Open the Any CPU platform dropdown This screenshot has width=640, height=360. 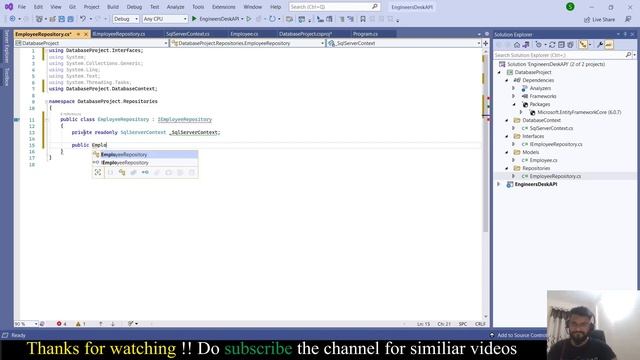click(165, 19)
